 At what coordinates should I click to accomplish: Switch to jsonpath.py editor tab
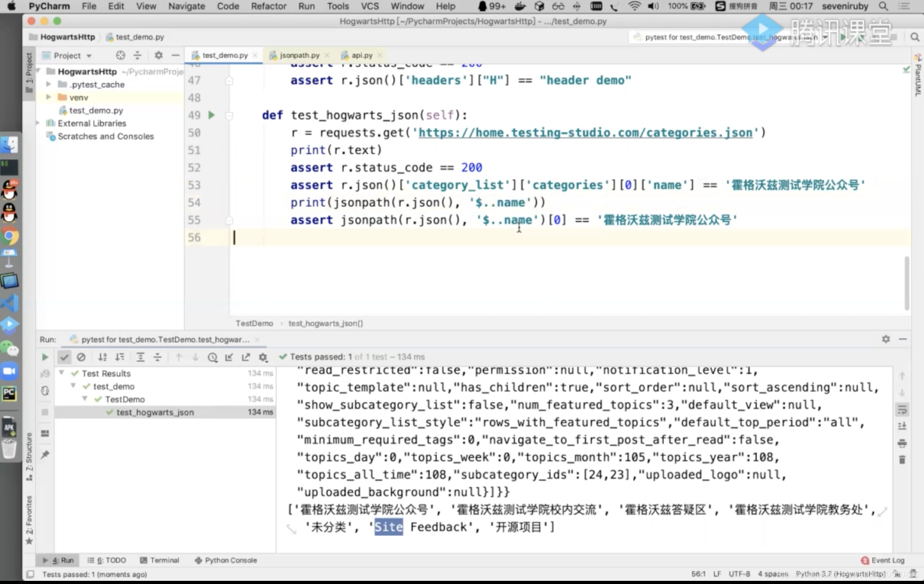pyautogui.click(x=299, y=55)
